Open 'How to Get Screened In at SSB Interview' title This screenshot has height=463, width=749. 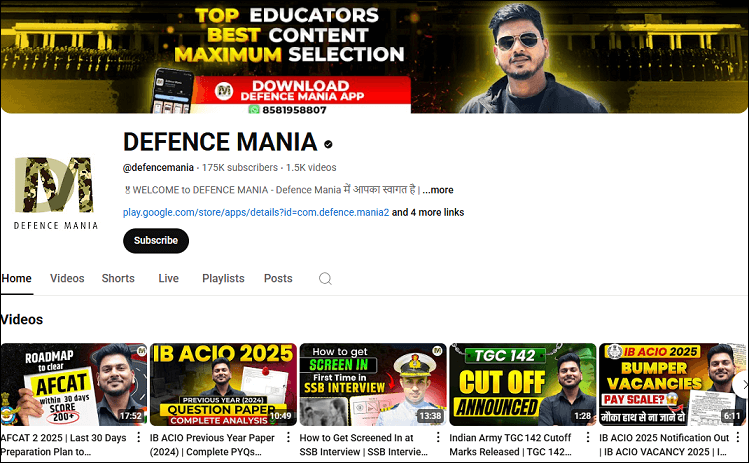click(x=364, y=444)
